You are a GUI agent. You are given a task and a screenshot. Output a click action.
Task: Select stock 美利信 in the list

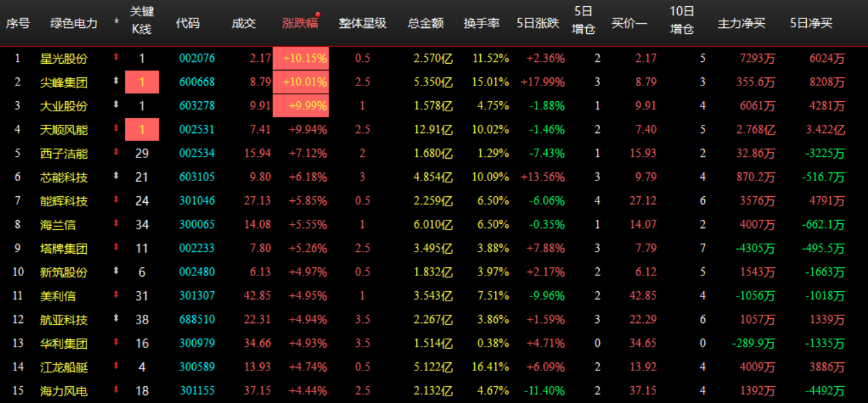(x=58, y=296)
